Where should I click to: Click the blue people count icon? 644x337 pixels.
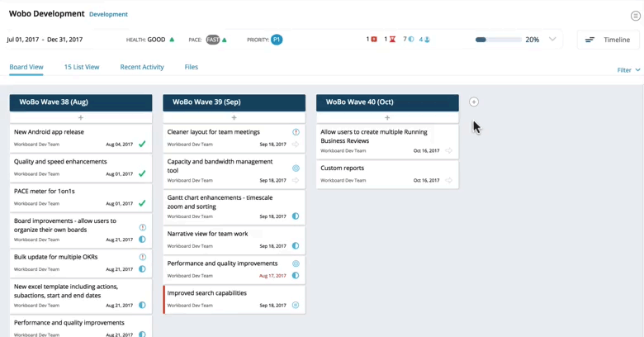(x=427, y=40)
